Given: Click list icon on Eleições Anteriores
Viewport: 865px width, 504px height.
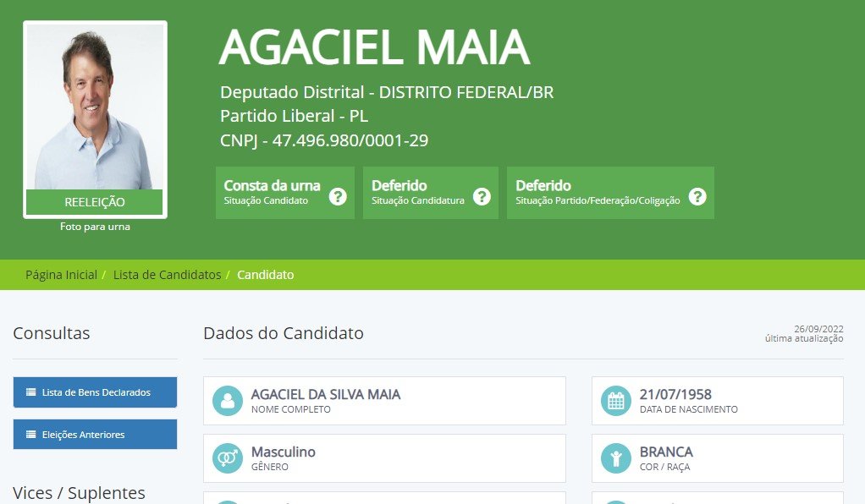Looking at the screenshot, I should tap(30, 435).
